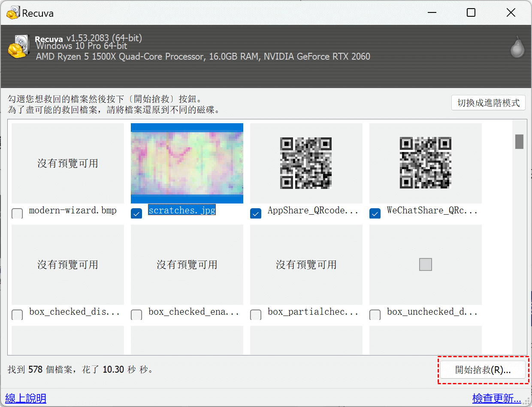Uncheck the AppShare_QRcode checkbox
The height and width of the screenshot is (407, 532).
(256, 213)
